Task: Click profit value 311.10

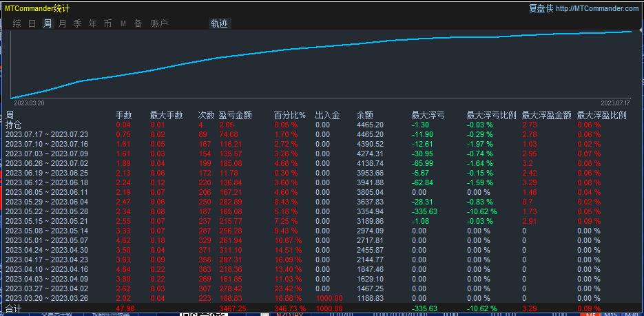Action: [x=231, y=250]
